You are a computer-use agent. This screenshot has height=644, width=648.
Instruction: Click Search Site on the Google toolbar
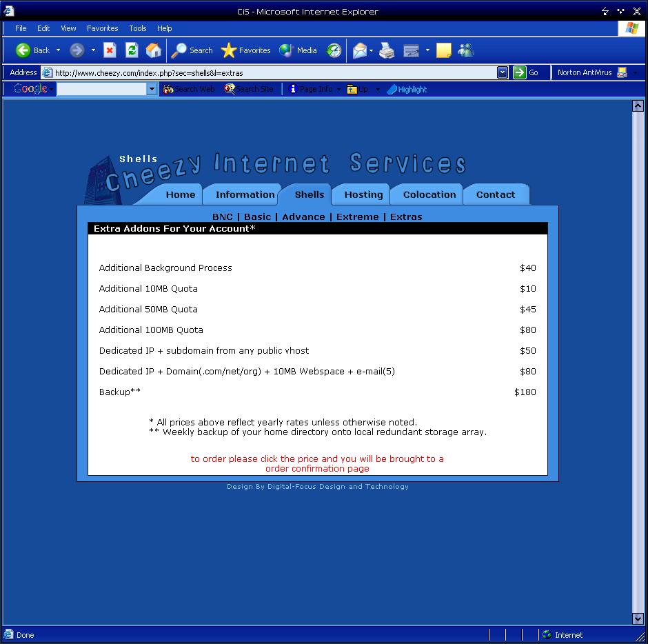point(248,89)
